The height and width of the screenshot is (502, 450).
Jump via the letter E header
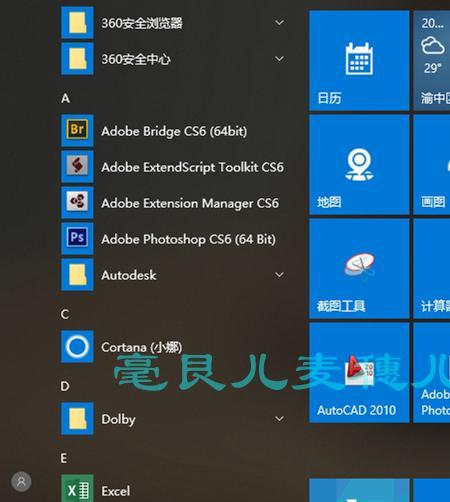(64, 458)
